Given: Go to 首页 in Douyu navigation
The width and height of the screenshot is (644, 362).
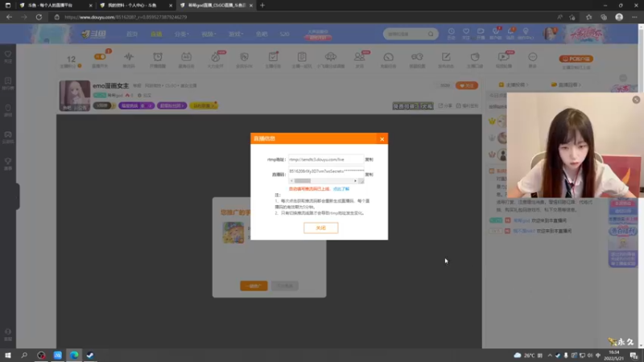Looking at the screenshot, I should (132, 34).
